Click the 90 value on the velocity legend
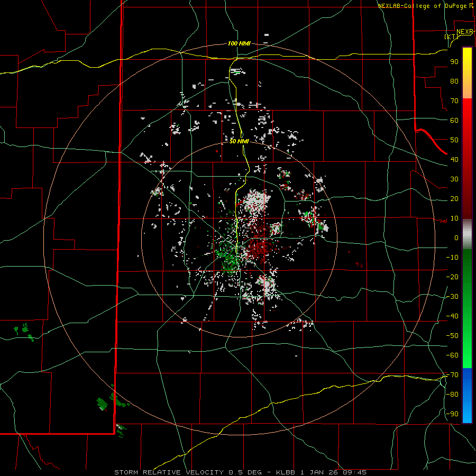476x476 pixels. [454, 62]
